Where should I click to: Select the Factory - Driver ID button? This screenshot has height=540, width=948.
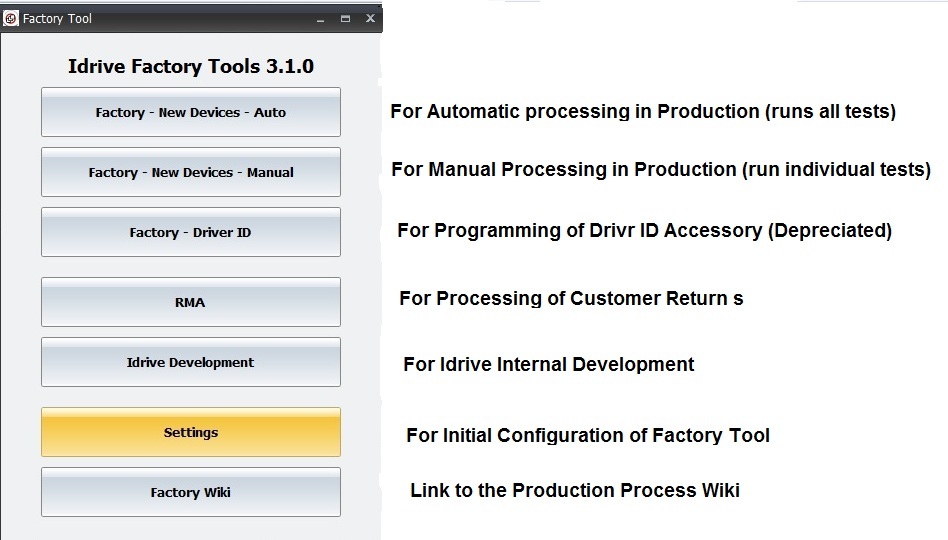[x=190, y=232]
